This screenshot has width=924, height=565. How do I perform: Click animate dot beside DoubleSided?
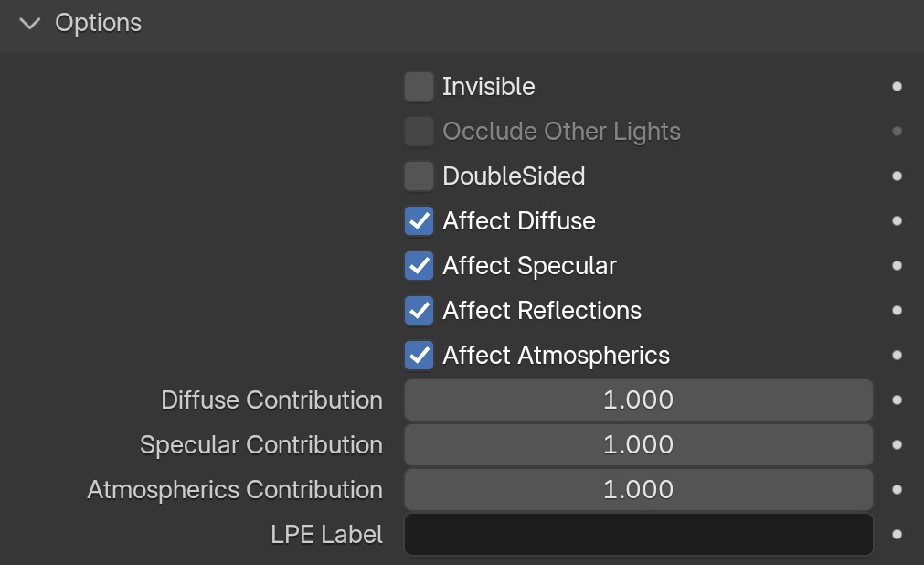(x=897, y=176)
